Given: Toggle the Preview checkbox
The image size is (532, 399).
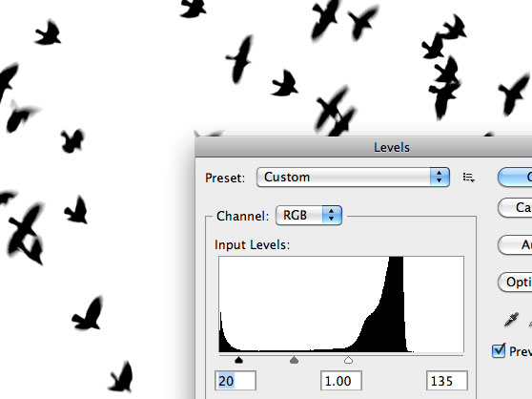Looking at the screenshot, I should pyautogui.click(x=499, y=350).
